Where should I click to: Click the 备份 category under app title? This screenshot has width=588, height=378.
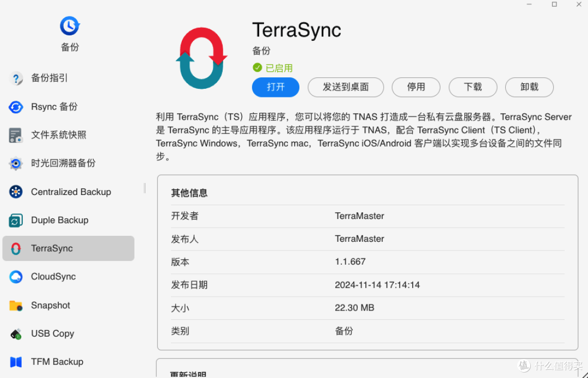pyautogui.click(x=261, y=51)
